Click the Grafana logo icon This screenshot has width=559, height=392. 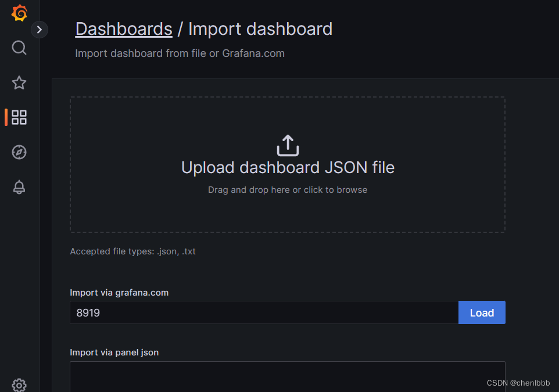(19, 13)
